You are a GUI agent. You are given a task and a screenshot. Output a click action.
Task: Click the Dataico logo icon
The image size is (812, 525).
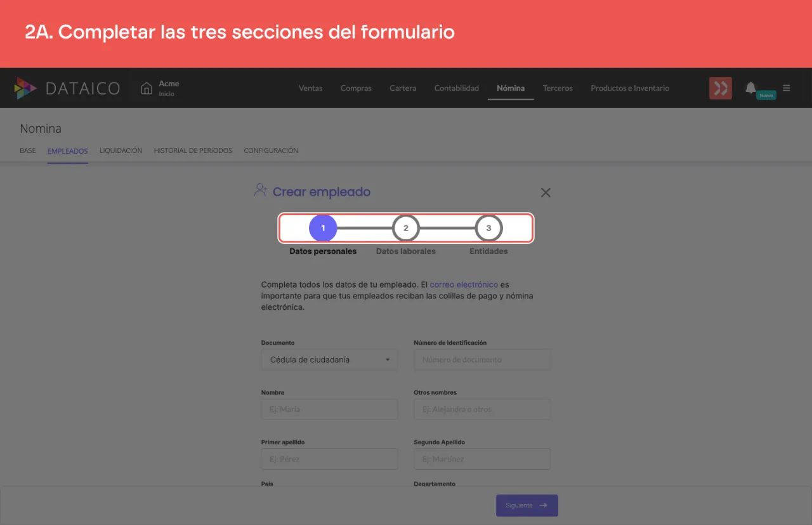(x=25, y=88)
